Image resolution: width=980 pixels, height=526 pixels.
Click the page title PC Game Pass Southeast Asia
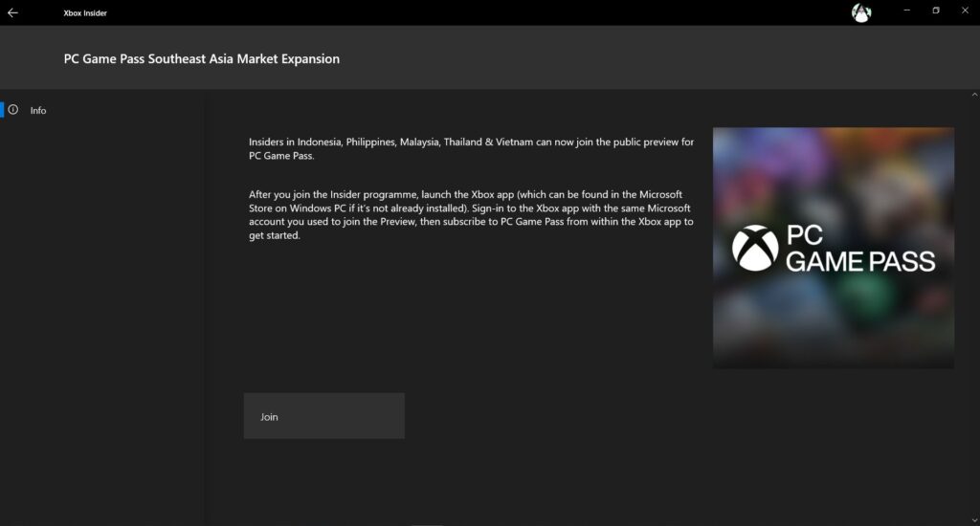(202, 58)
